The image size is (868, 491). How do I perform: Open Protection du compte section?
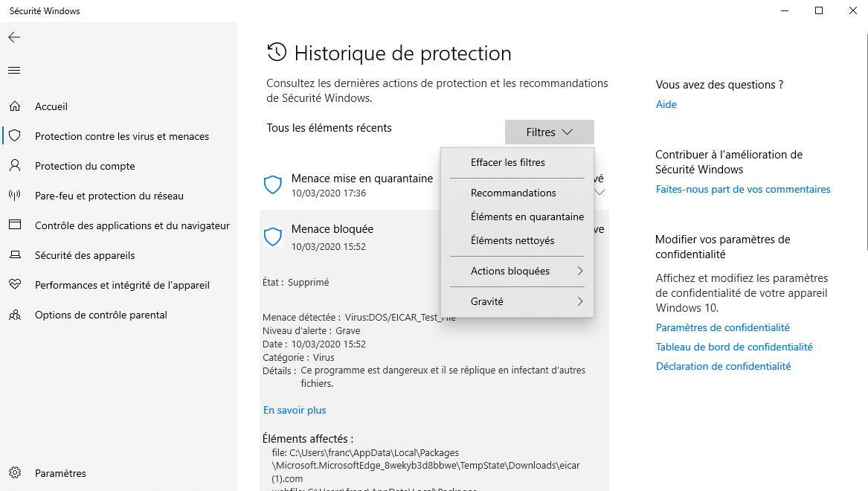[85, 166]
